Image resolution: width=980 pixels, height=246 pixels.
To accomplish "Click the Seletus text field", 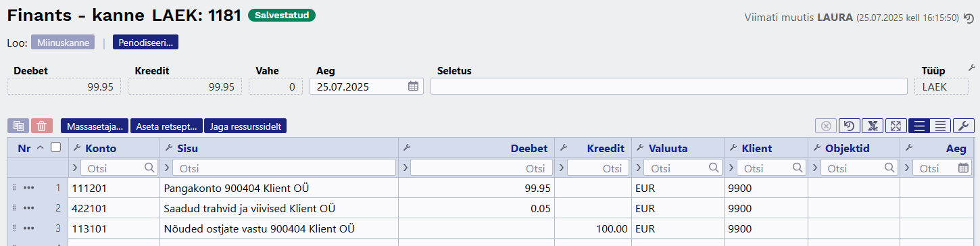I will (x=668, y=87).
